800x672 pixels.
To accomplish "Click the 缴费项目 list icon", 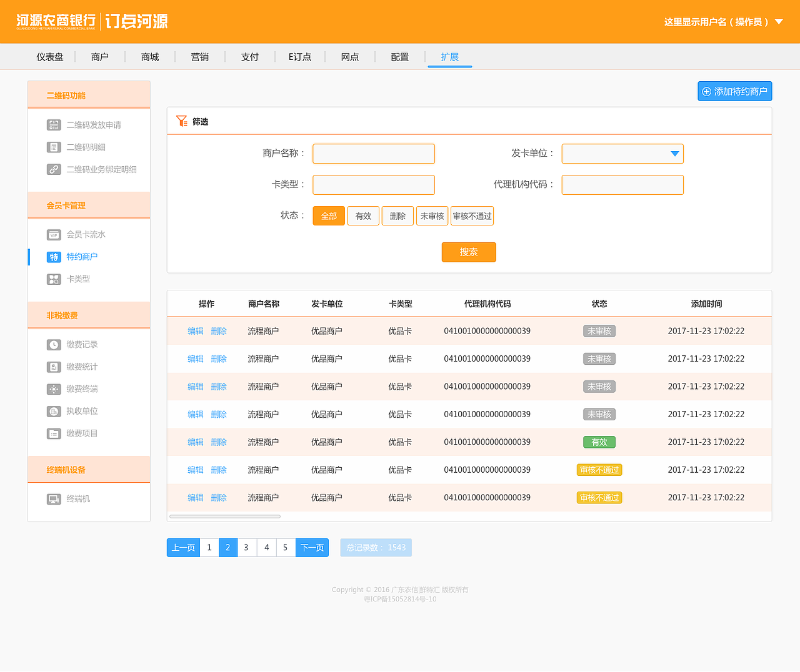I will (54, 433).
